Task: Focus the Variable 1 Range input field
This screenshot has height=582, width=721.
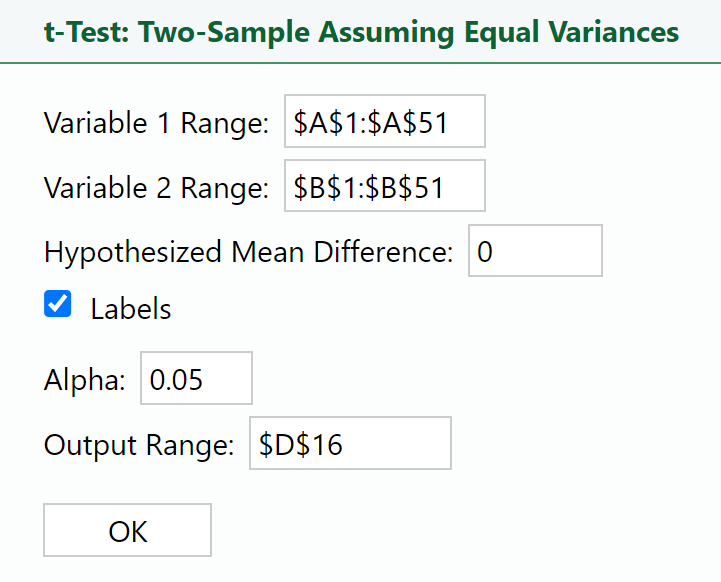Action: (384, 122)
